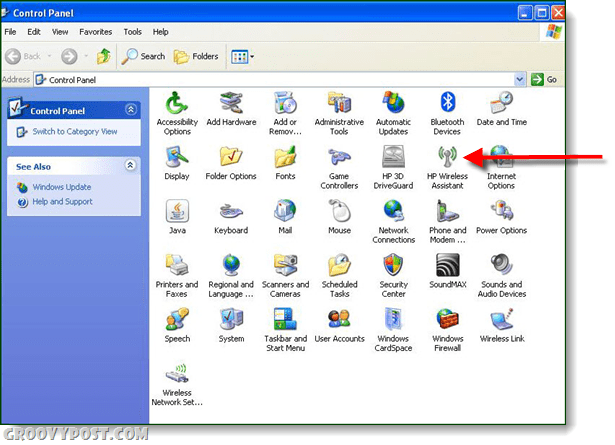Open Regional and Language options icon

click(x=231, y=265)
